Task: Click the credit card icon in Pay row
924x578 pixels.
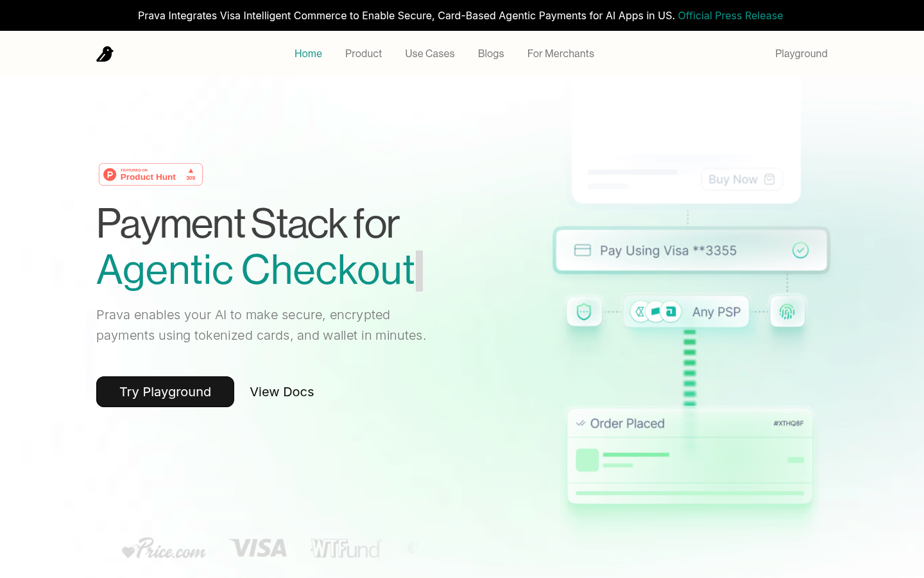Action: click(x=583, y=250)
